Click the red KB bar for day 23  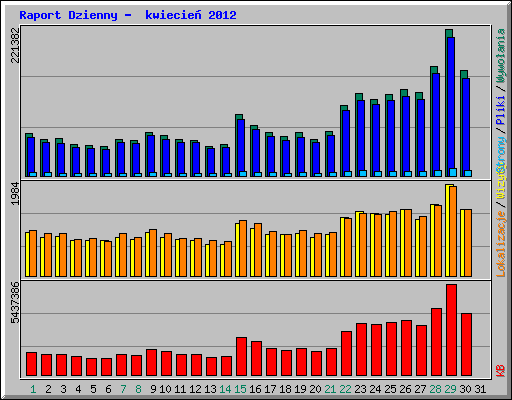361,350
